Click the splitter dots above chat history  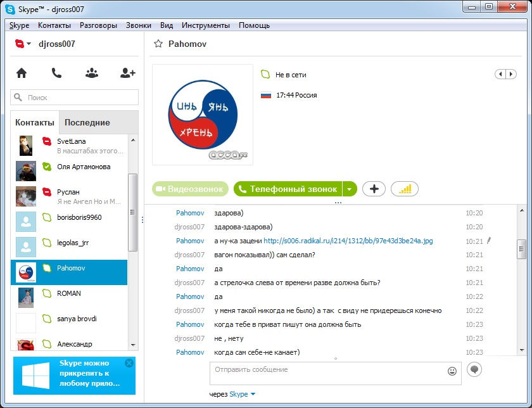click(338, 203)
